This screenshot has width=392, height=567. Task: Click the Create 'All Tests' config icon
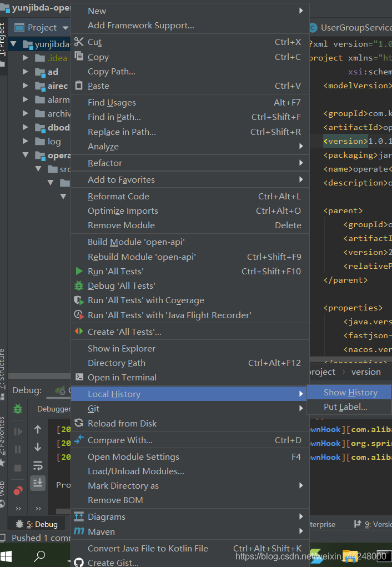click(x=79, y=331)
